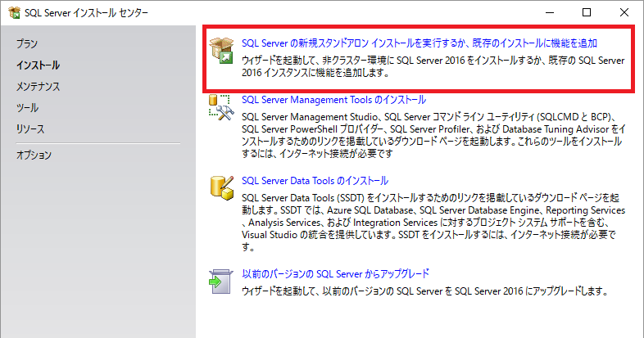Open オプション in the sidebar

(x=34, y=155)
